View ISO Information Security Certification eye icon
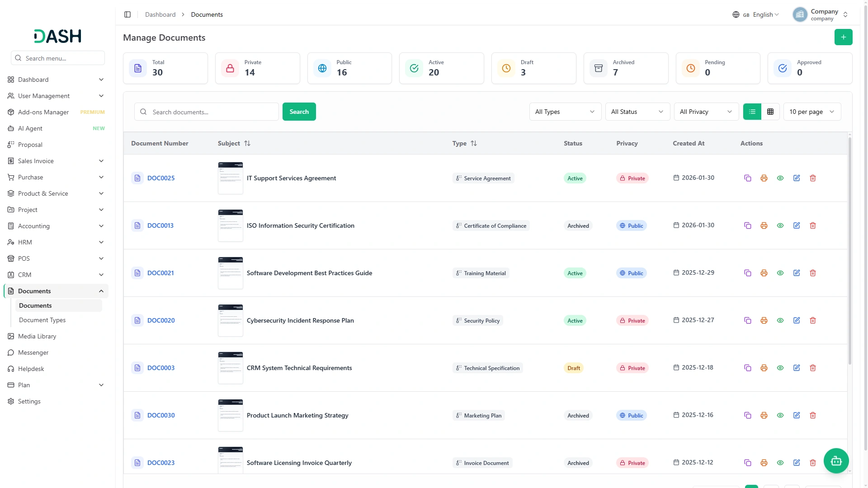 tap(780, 225)
